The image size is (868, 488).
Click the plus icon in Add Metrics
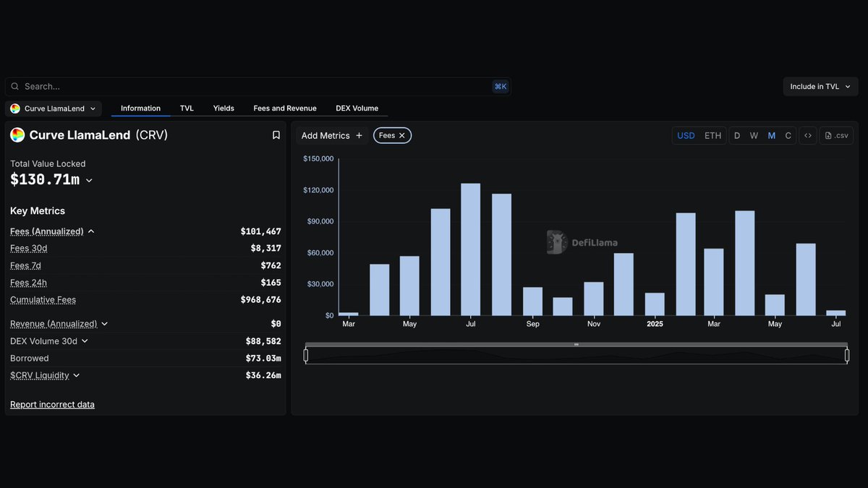[x=359, y=135]
